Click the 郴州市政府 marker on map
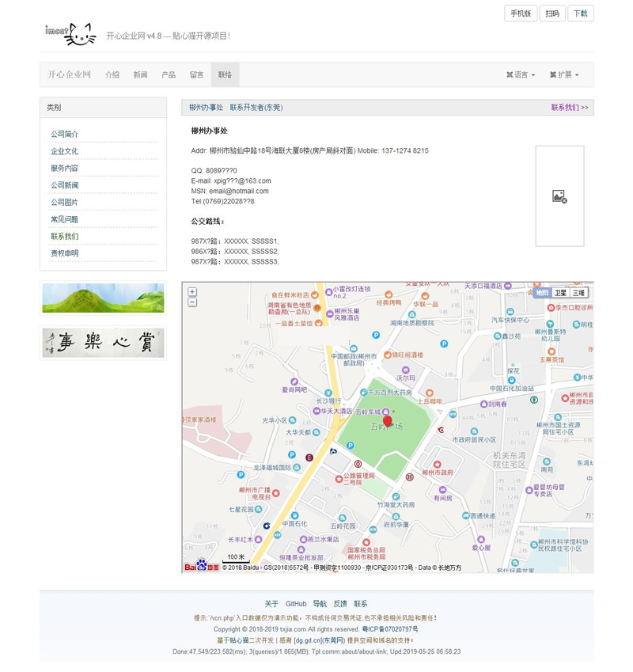Viewport: 633px width, 672px height. (x=438, y=465)
